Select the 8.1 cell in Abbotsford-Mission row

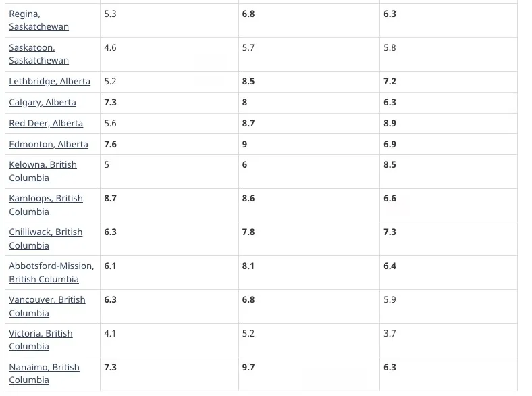(248, 266)
